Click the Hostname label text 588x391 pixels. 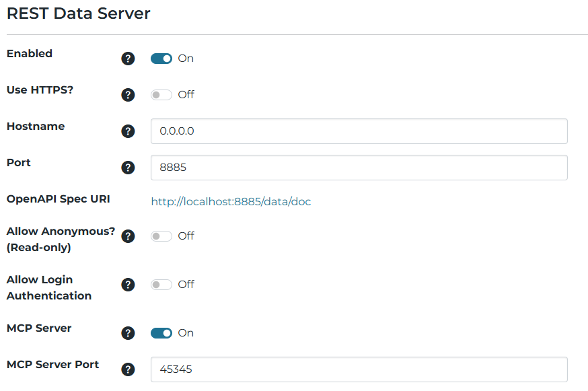pos(36,127)
